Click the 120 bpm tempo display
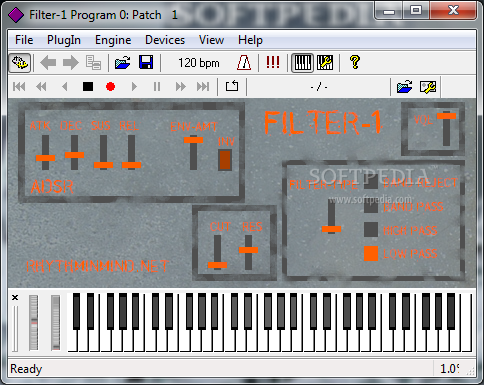This screenshot has height=385, width=484. pyautogui.click(x=199, y=63)
